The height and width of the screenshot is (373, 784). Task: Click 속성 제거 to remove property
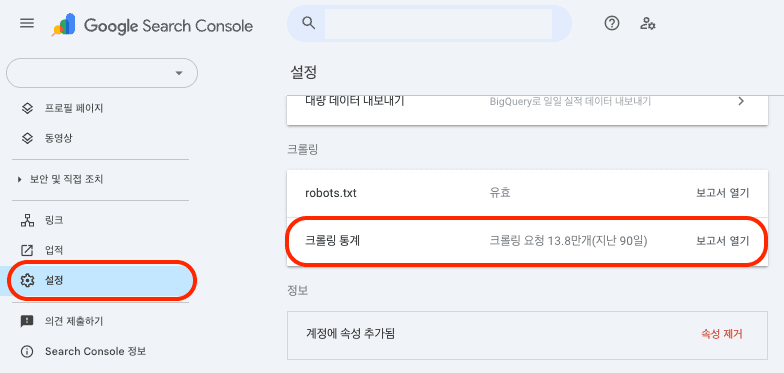pos(722,334)
